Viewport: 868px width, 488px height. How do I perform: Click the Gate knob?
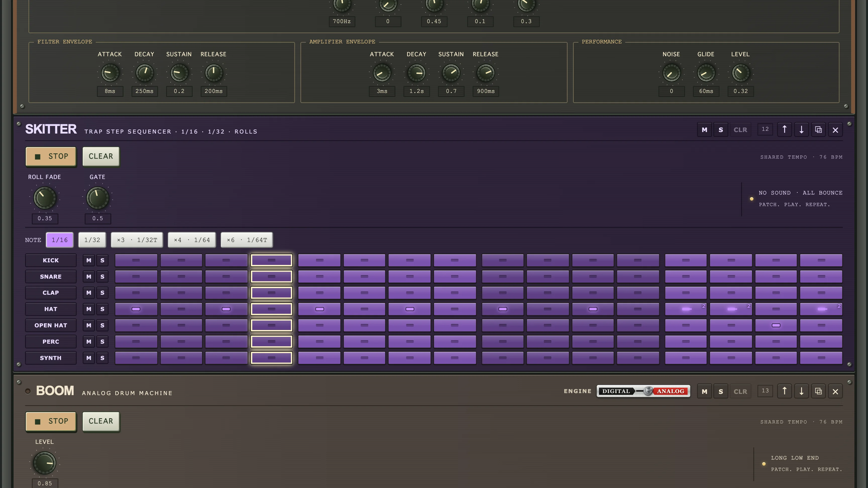[x=98, y=198]
